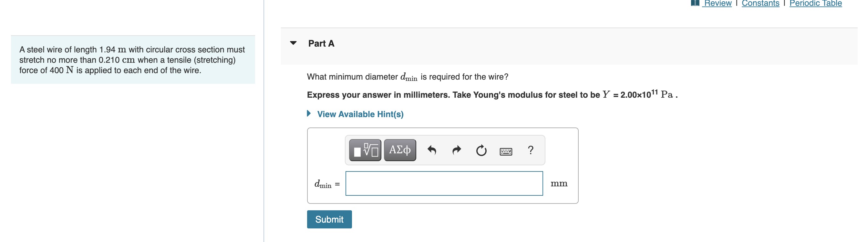Viewport: 868px width, 242px height.
Task: Open the Review link
Action: (x=718, y=3)
